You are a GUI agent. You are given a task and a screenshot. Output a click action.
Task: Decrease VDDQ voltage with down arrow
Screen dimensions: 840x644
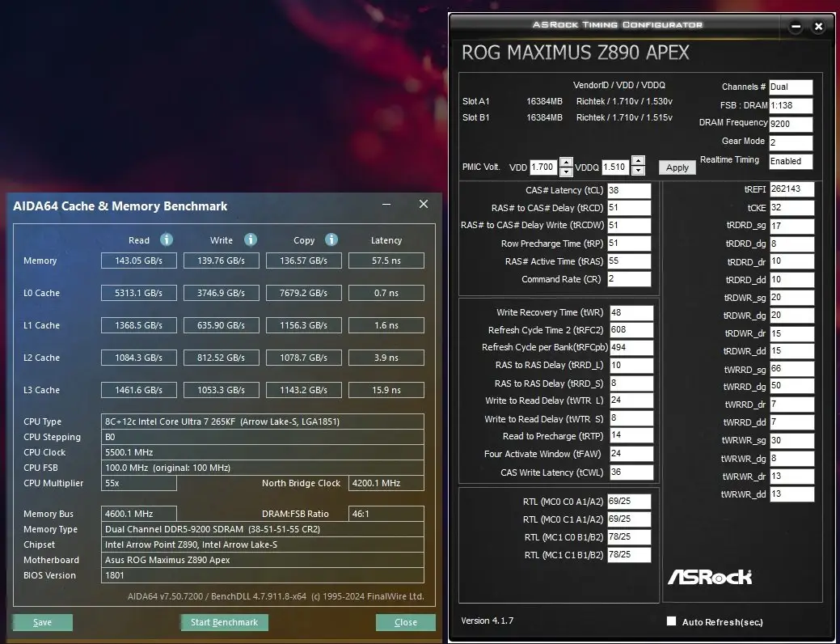638,172
